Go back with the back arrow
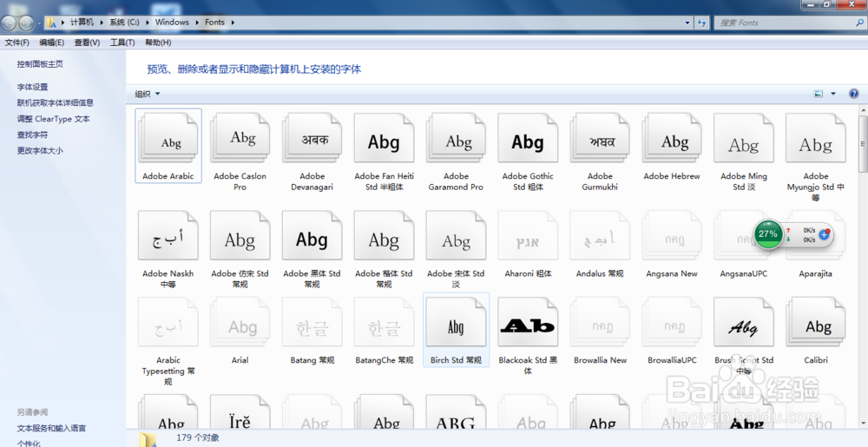868x447 pixels. 9,23
